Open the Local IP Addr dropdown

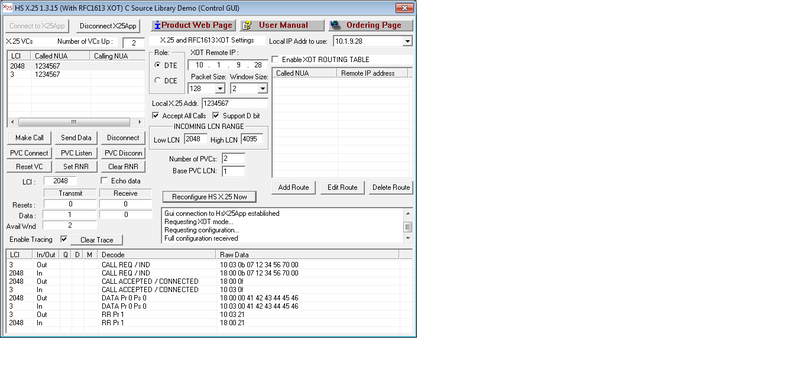[x=407, y=41]
